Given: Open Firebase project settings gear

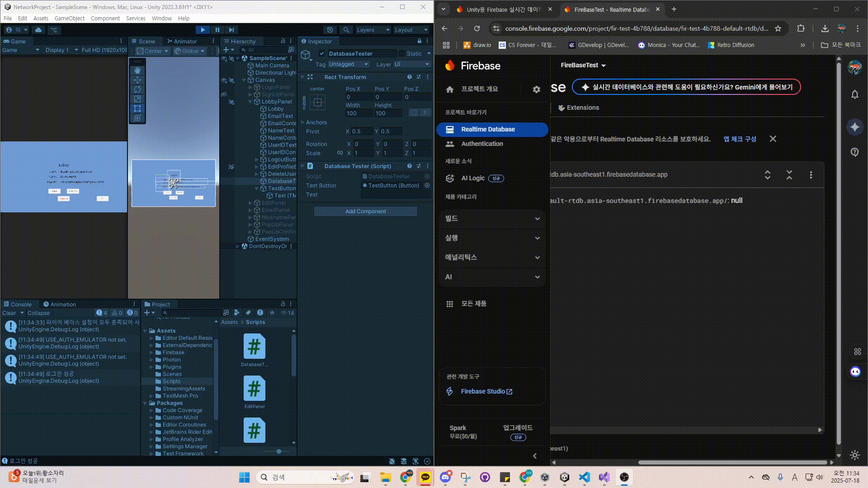Looking at the screenshot, I should pyautogui.click(x=536, y=89).
